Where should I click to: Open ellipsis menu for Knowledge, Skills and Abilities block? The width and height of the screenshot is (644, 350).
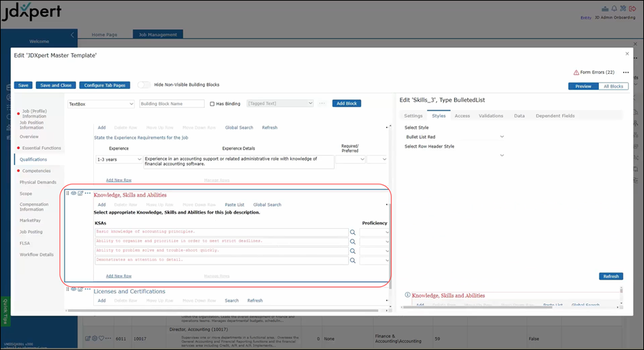(x=88, y=194)
